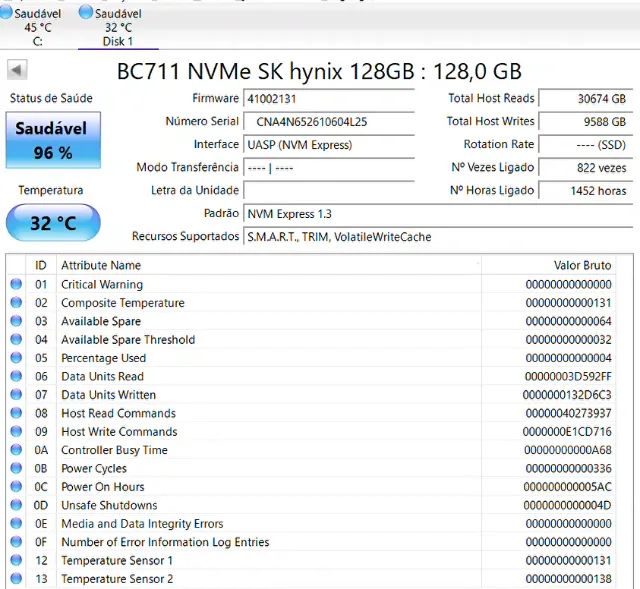Click raw value 0000040273937
This screenshot has height=589, width=640.
pos(569,413)
